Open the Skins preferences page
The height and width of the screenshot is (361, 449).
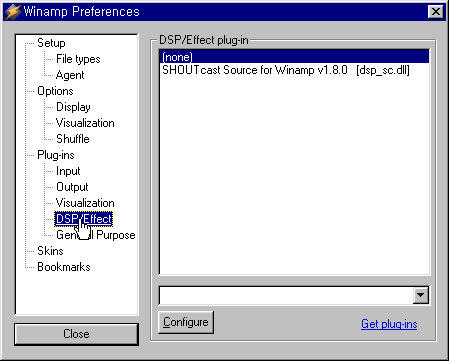(x=50, y=251)
